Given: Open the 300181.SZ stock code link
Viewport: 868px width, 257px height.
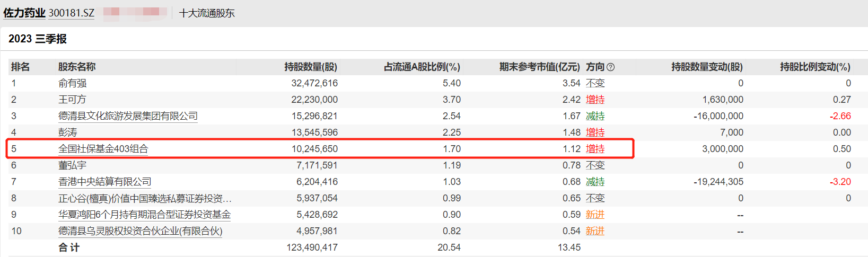Looking at the screenshot, I should pyautogui.click(x=71, y=13).
